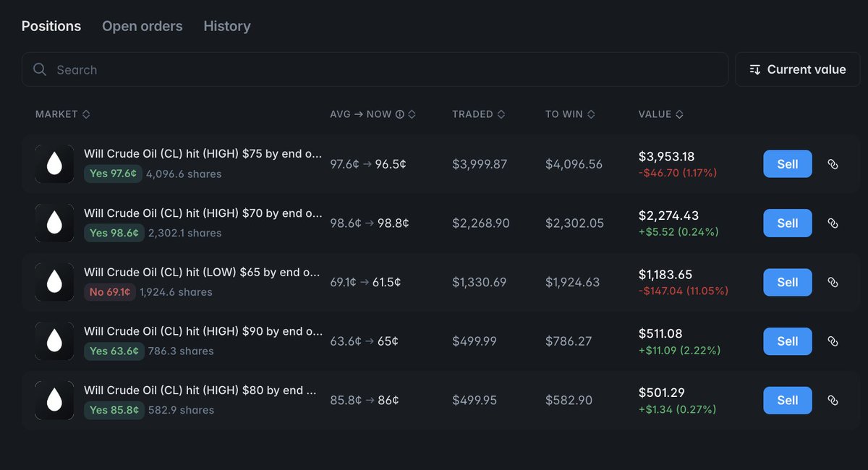Copy link for the $70 market position
The image size is (868, 470).
pyautogui.click(x=833, y=223)
